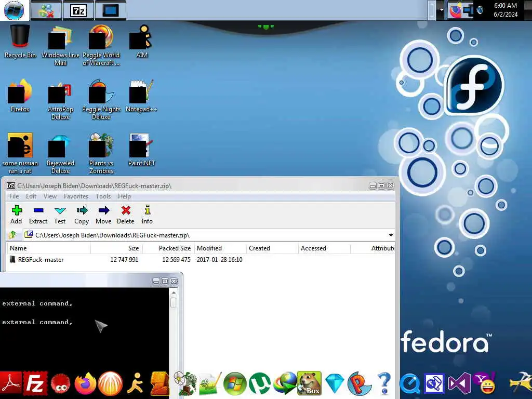The height and width of the screenshot is (399, 532).
Task: Launch AIM running man from the dock
Action: (135, 384)
